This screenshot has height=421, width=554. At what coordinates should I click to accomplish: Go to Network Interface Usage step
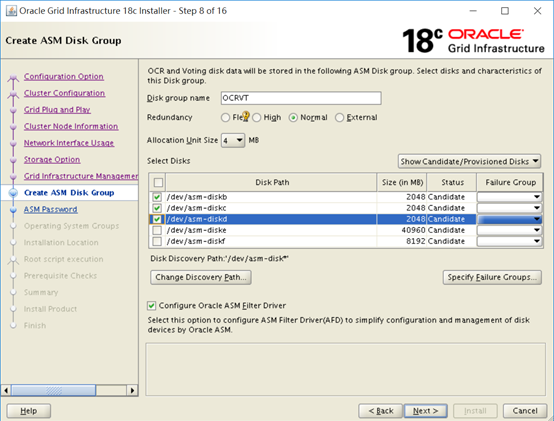click(69, 143)
